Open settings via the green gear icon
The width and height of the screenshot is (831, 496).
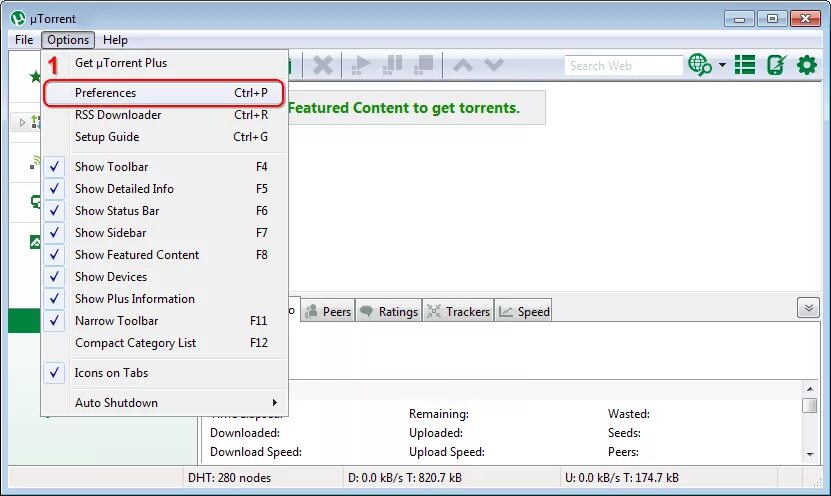pos(807,65)
